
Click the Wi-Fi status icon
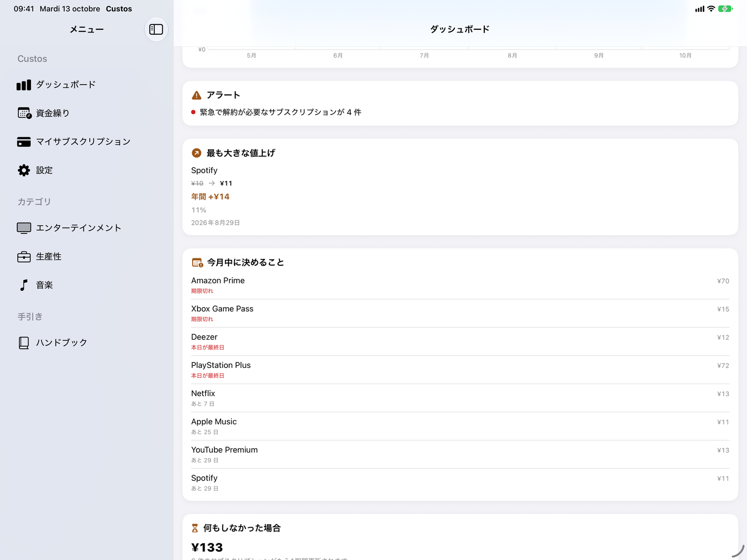tap(711, 9)
